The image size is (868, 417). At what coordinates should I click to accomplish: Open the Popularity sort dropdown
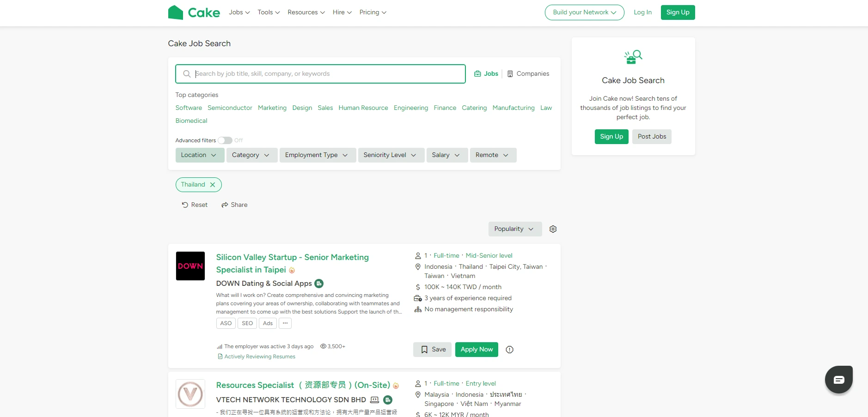tap(515, 229)
